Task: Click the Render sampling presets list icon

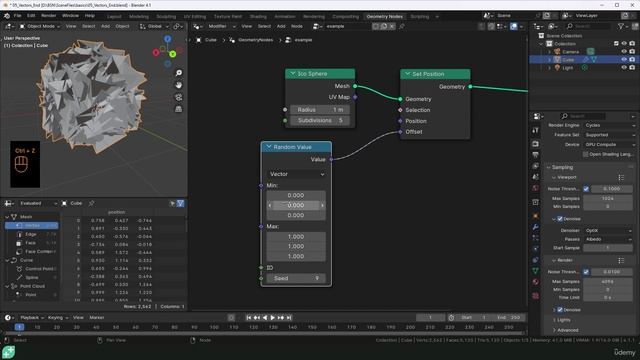Action: coord(621,260)
